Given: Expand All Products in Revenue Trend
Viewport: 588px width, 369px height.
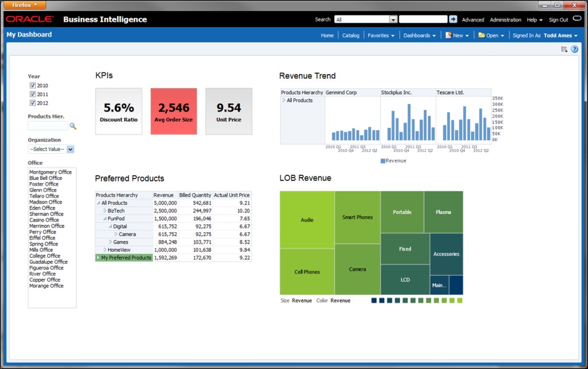Looking at the screenshot, I should (284, 100).
